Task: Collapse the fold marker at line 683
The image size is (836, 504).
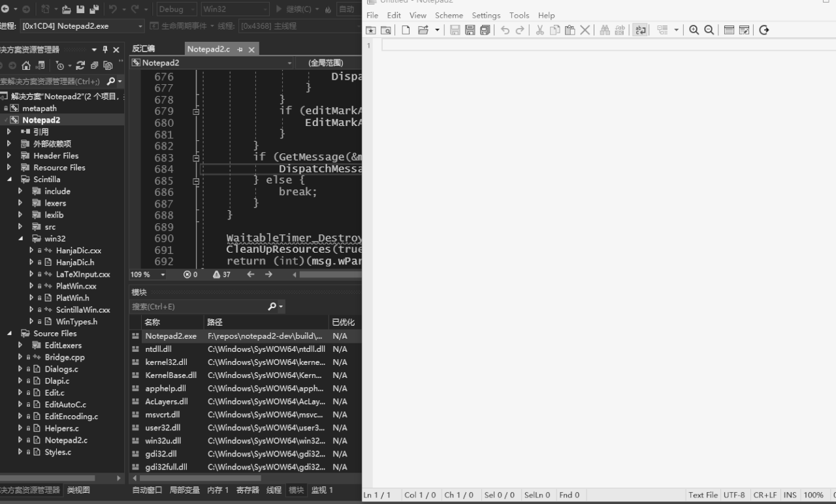Action: (x=196, y=157)
